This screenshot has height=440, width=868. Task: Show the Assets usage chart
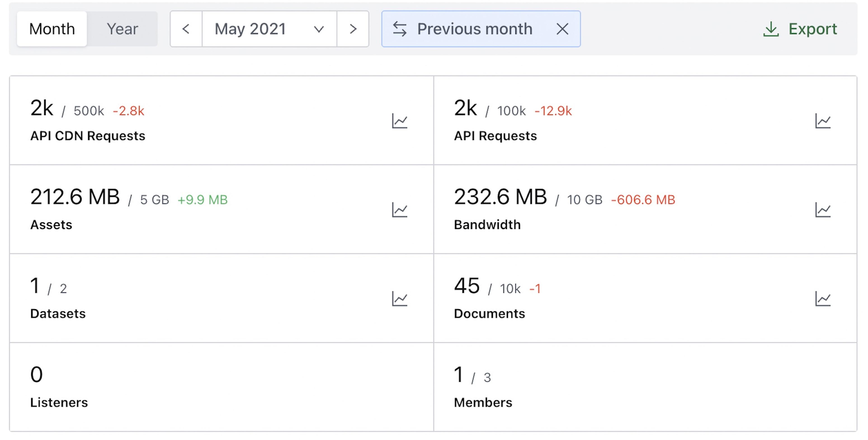click(400, 210)
